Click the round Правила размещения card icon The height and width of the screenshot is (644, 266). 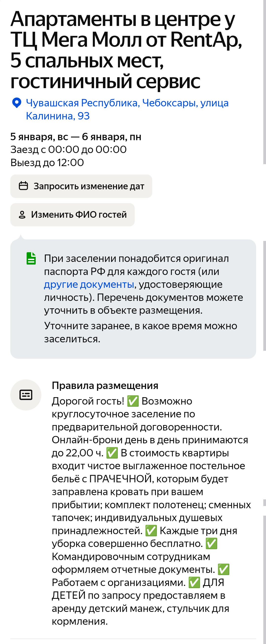26,395
